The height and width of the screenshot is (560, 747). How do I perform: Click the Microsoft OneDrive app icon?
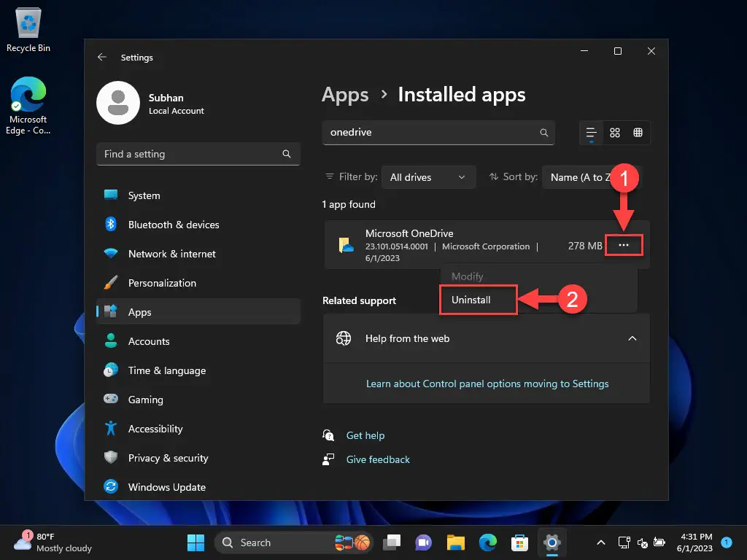point(346,245)
